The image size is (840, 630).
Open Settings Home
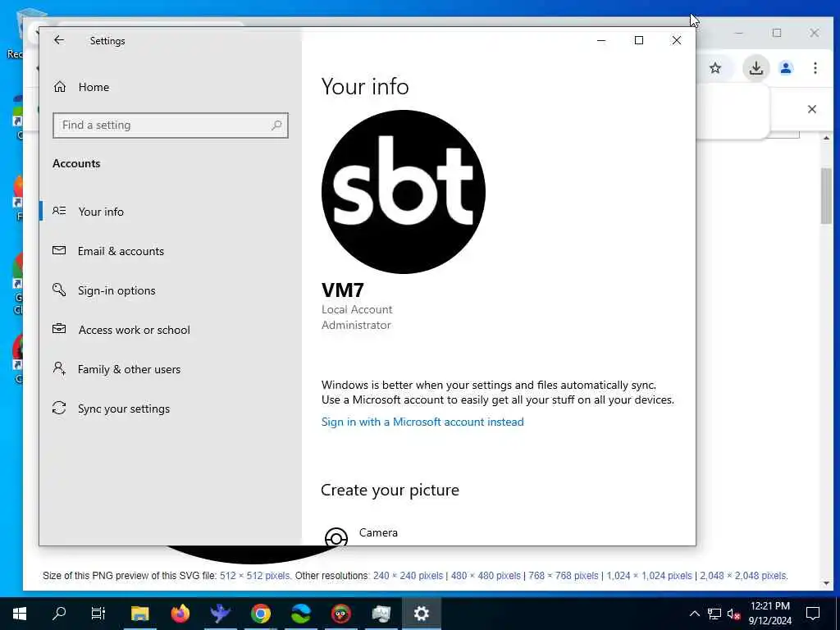click(81, 87)
